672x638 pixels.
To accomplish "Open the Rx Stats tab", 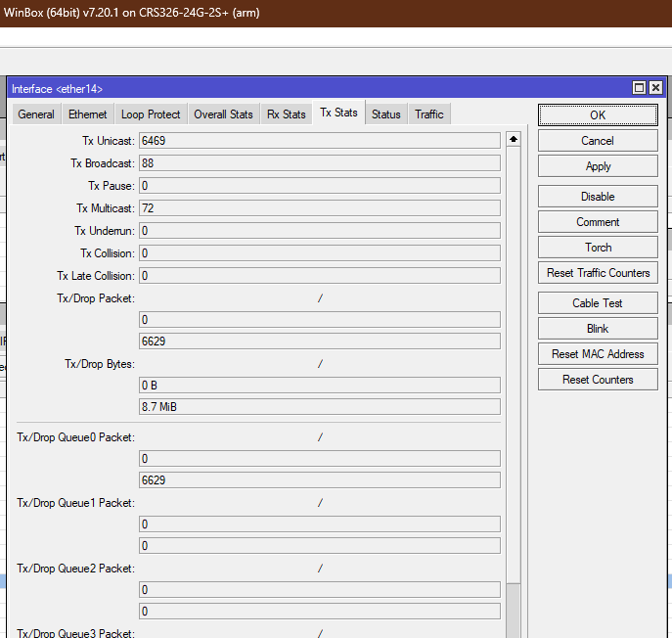I will coord(287,114).
